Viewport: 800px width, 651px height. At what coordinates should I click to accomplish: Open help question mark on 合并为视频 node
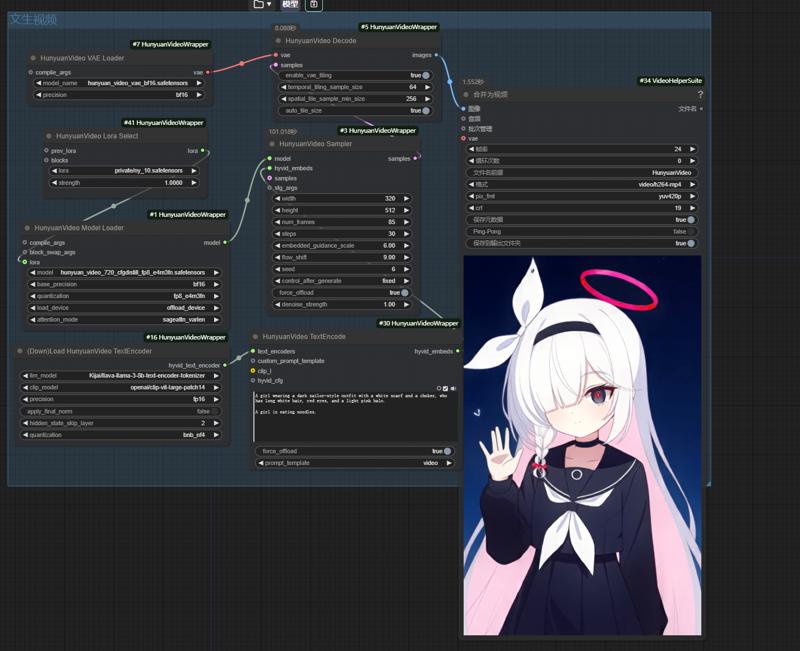click(700, 95)
